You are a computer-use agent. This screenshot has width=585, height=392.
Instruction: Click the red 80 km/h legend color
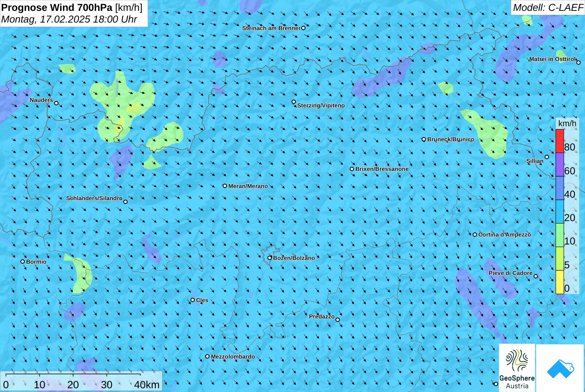coord(560,141)
